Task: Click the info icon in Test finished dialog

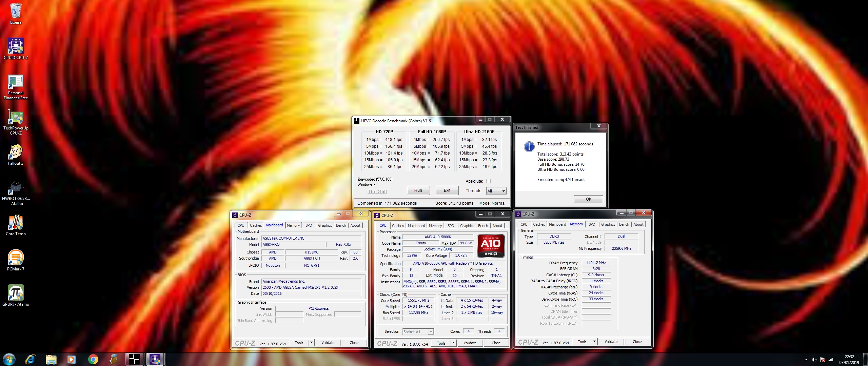Action: coord(529,146)
